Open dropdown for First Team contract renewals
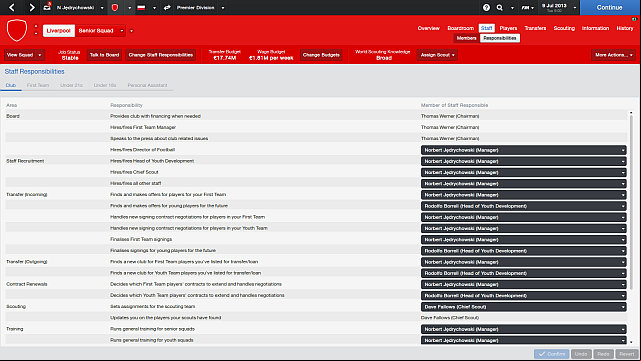This screenshot has height=361, width=641. coord(523,284)
